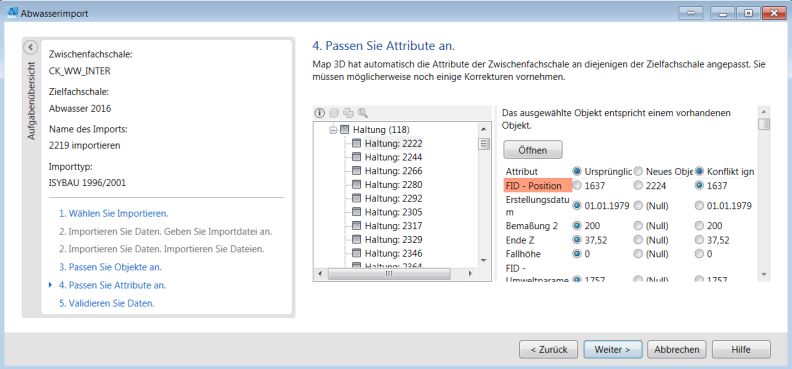
Task: Click the greyed stacked-windows icon left of magnifier
Action: click(x=348, y=113)
